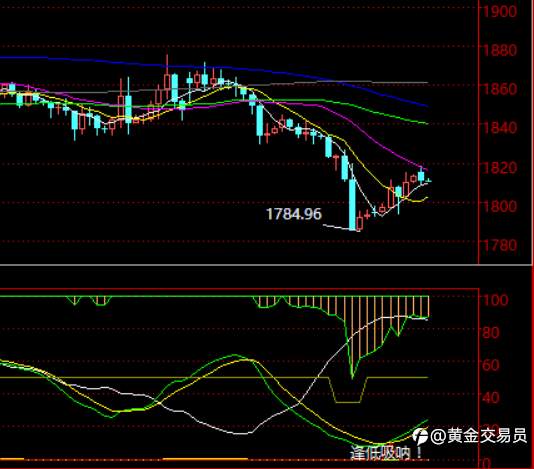Click the 1800 price axis label
Viewport: 534px width, 469px height.
500,206
